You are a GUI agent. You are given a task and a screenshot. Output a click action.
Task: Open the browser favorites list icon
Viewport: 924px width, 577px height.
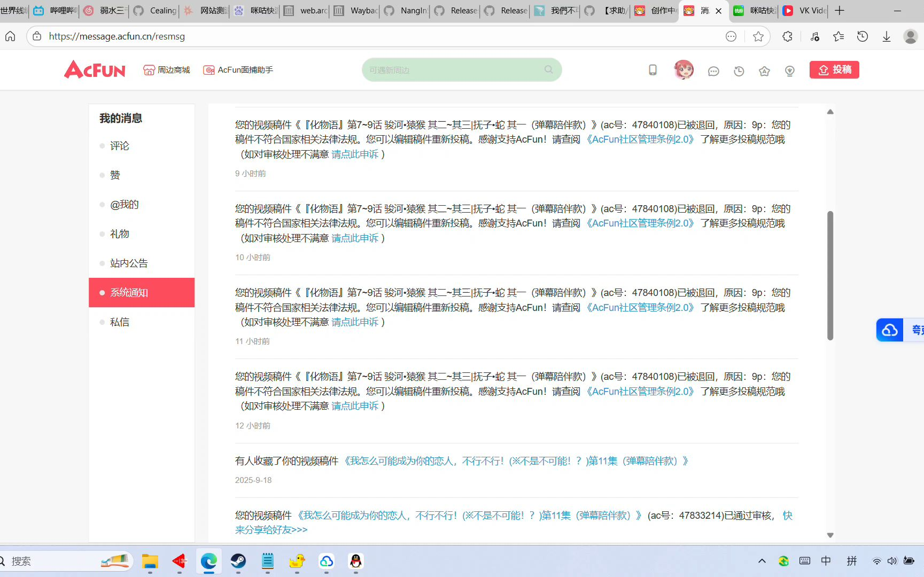[x=838, y=36]
